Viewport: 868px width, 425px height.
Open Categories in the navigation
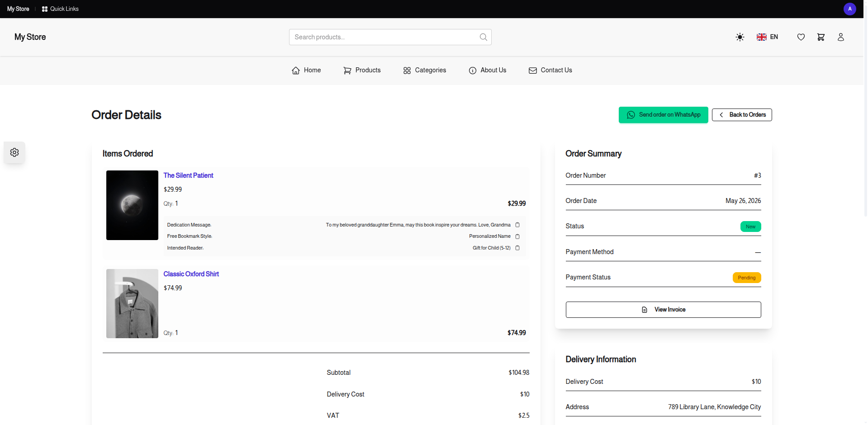click(424, 70)
